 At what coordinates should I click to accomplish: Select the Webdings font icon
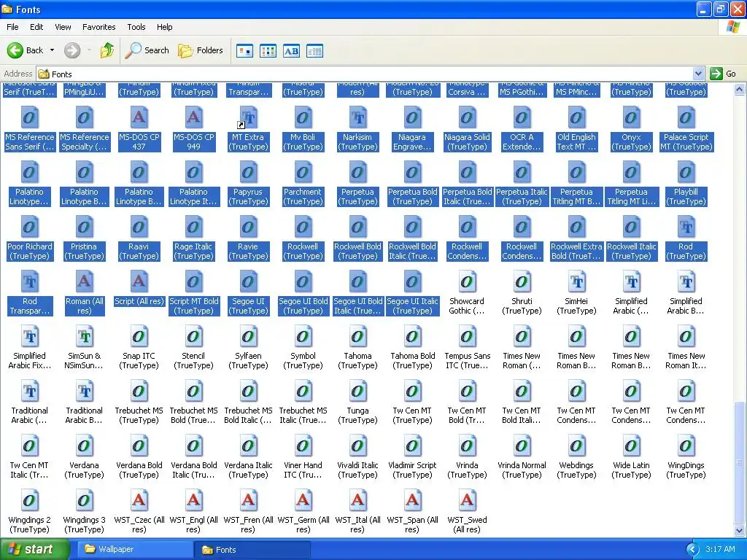pyautogui.click(x=576, y=446)
